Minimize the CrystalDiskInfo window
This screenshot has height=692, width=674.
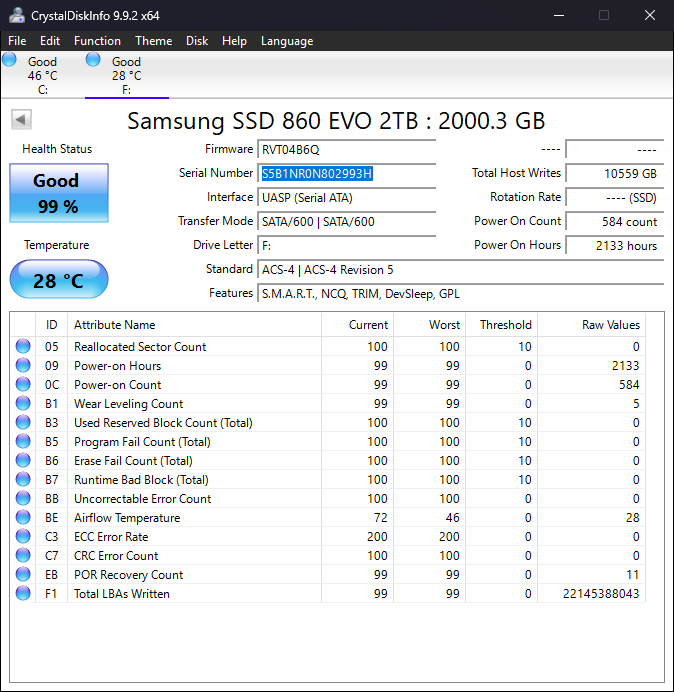(x=559, y=15)
